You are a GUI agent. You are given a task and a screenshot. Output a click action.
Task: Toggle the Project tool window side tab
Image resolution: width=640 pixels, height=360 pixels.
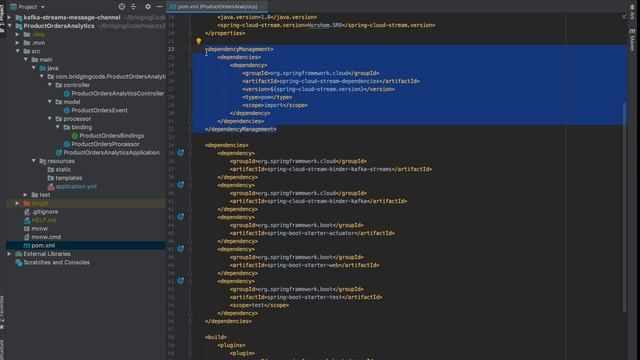2,18
